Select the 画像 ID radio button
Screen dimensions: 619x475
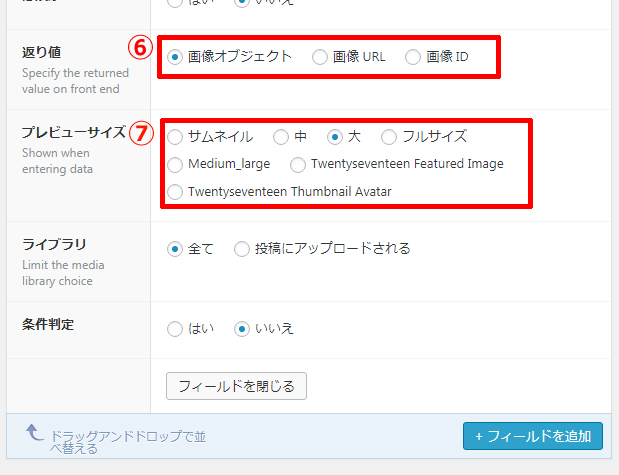413,57
